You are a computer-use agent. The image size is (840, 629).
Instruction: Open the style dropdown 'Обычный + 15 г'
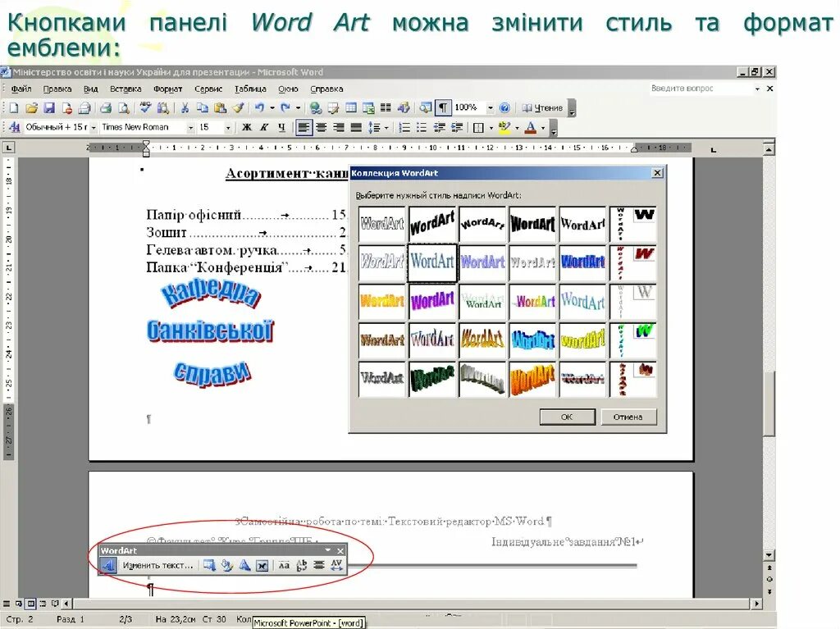point(94,127)
